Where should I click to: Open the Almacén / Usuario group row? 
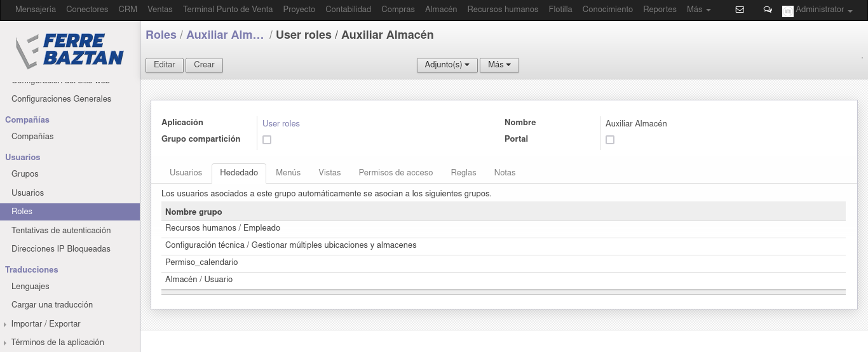pos(503,280)
